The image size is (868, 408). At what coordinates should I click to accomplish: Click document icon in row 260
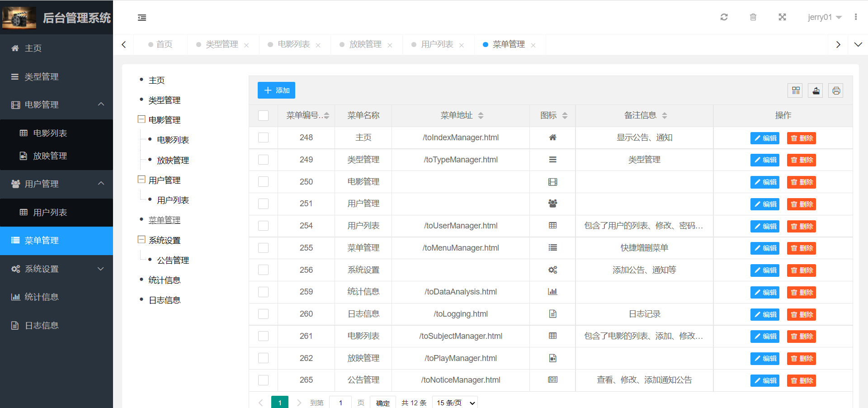[552, 314]
